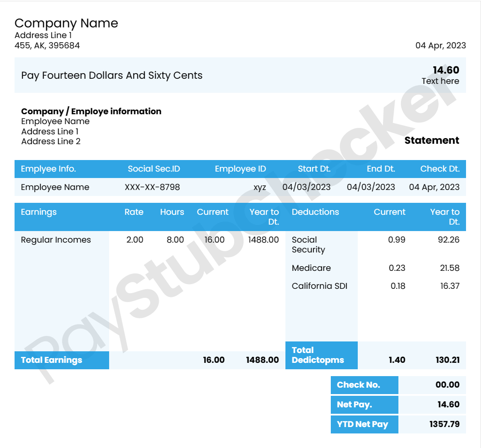Screen dimensions: 481x448
Task: Click Medicare current value 0.23
Action: point(397,268)
